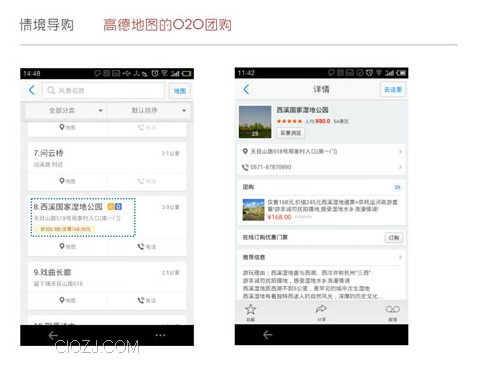Tap the back chevron on the 详情 screen
The image size is (484, 367).
(246, 89)
